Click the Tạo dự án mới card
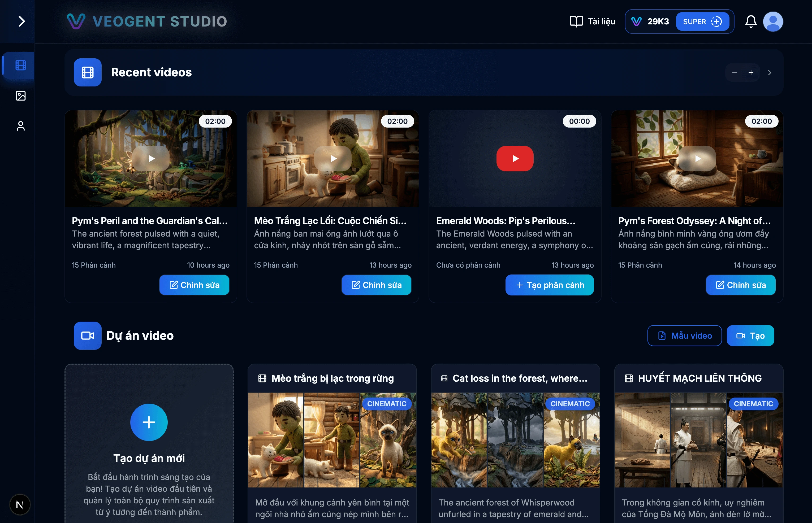The image size is (812, 523). (x=149, y=422)
